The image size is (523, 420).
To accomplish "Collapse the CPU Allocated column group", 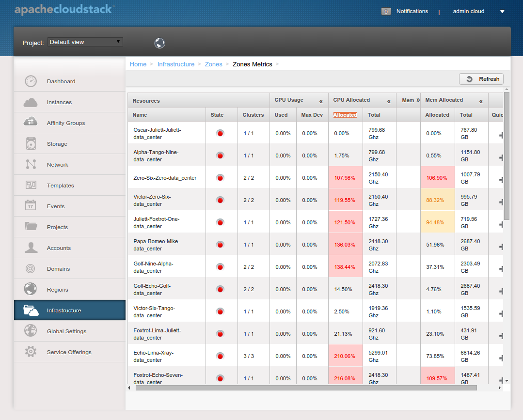I will 389,101.
